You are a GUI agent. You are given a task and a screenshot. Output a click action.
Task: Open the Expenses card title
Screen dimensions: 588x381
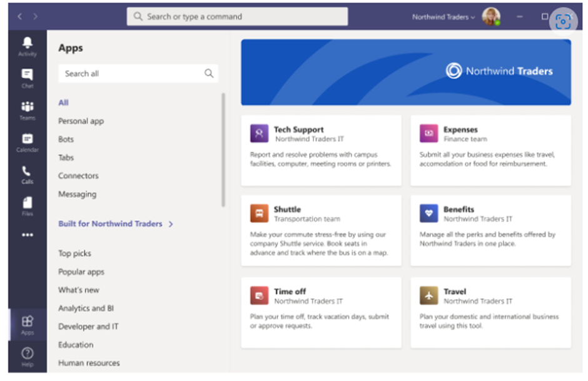[460, 130]
